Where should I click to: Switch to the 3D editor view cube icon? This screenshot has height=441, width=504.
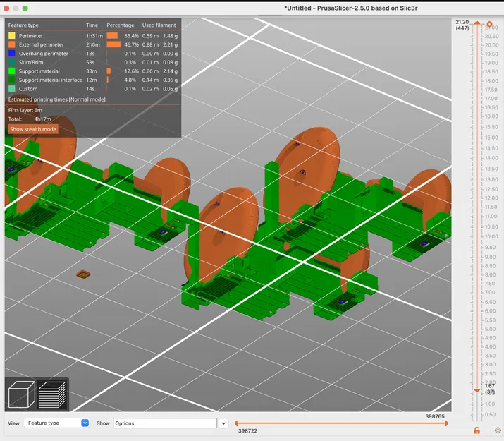coord(22,394)
